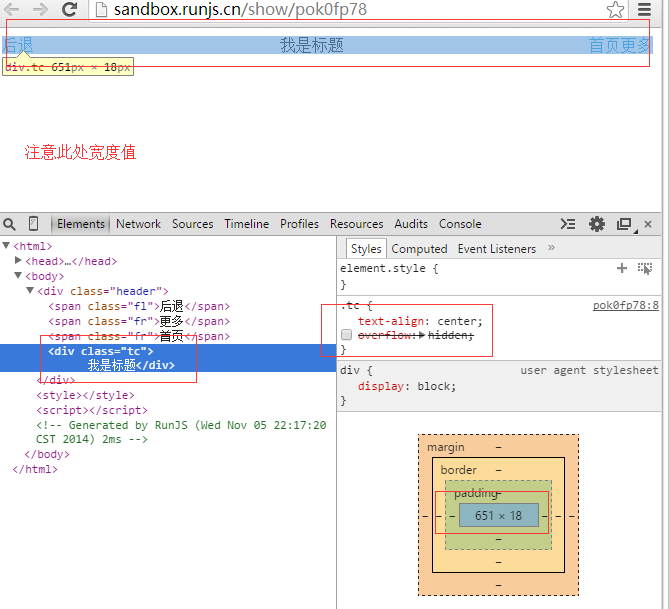The width and height of the screenshot is (669, 609).
Task: Open the Profiles tab
Action: pos(299,224)
